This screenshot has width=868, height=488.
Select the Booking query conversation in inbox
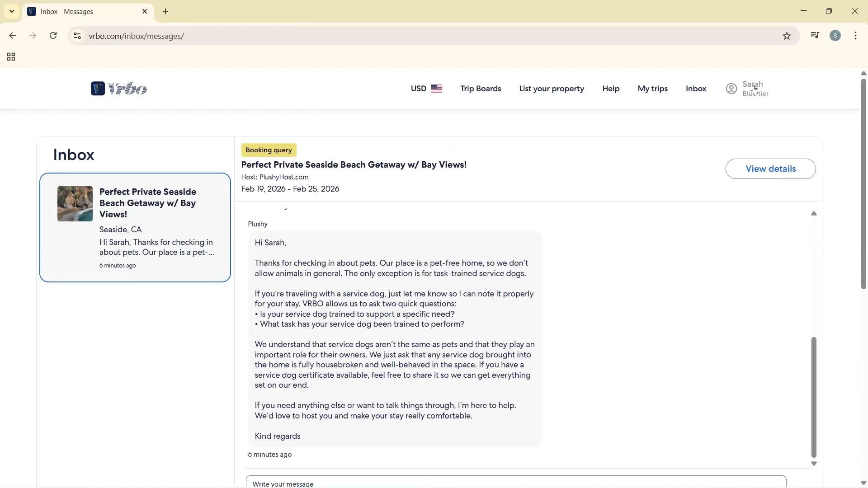(135, 228)
